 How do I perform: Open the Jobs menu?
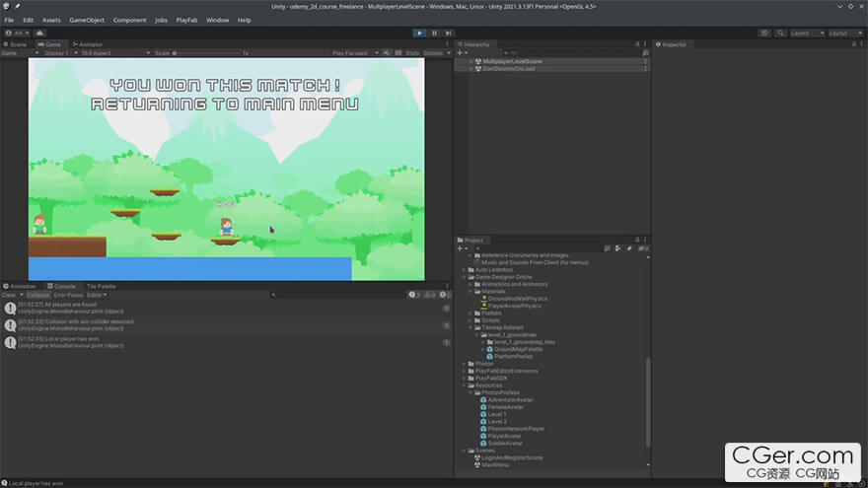click(x=161, y=20)
